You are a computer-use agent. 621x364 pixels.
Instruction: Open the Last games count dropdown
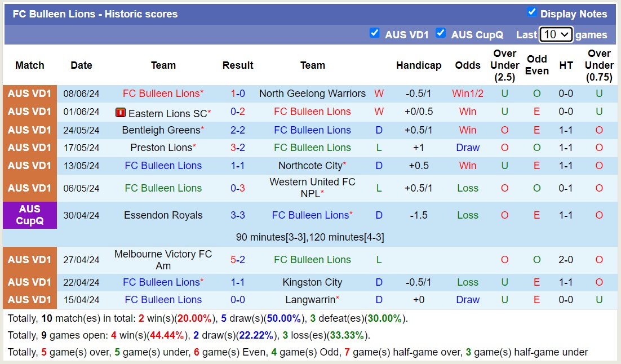556,34
